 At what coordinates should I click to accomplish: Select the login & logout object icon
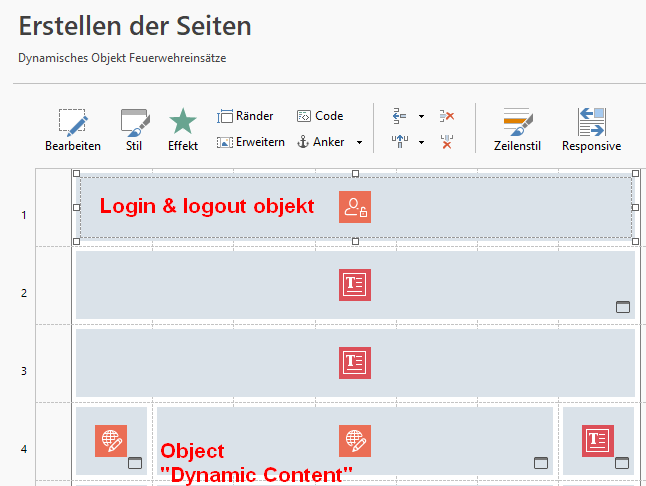(355, 207)
